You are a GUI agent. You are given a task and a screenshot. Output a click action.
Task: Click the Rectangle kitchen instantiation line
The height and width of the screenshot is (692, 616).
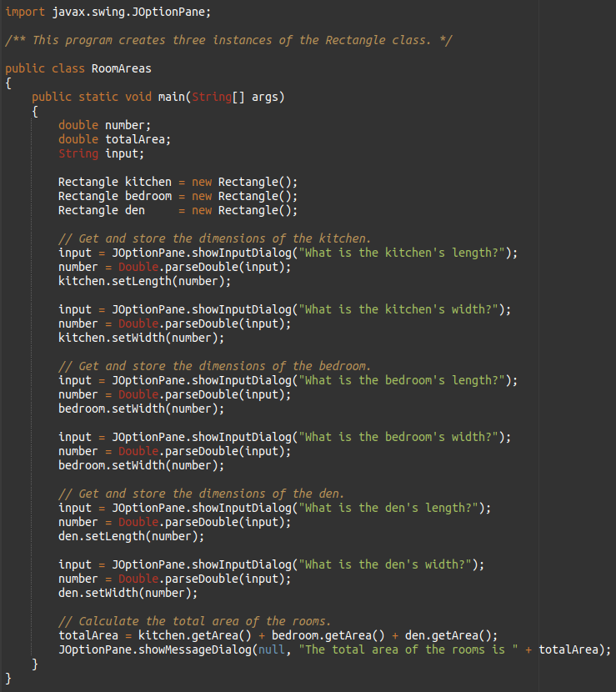(178, 182)
